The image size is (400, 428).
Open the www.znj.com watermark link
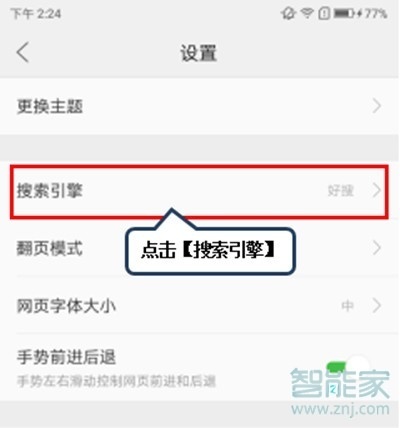click(x=340, y=409)
